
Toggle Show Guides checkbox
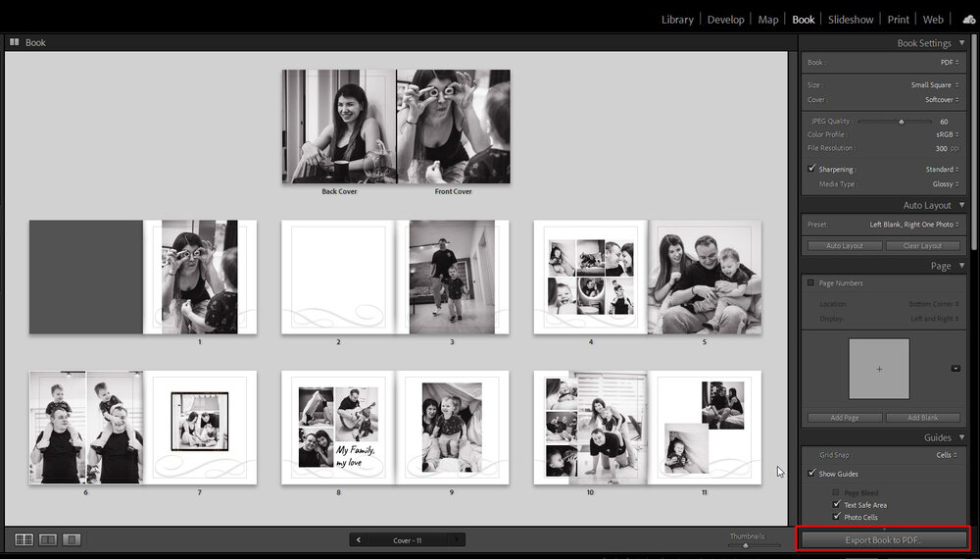(811, 474)
